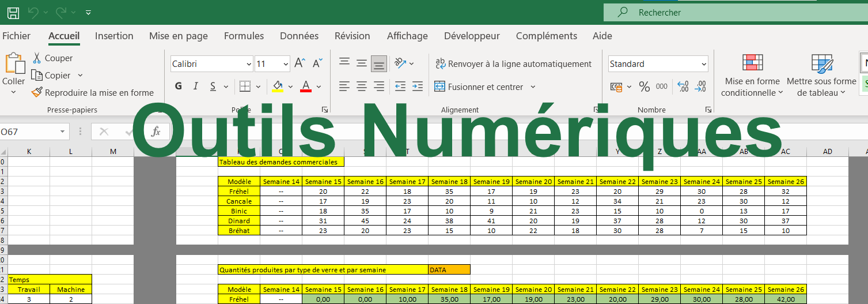Center-align text horizontally
The image size is (868, 304).
(362, 87)
